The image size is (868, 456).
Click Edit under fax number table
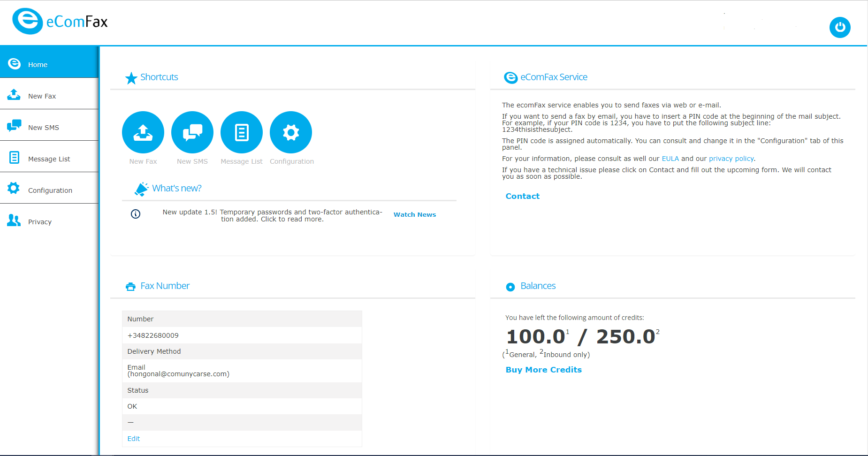click(x=134, y=439)
